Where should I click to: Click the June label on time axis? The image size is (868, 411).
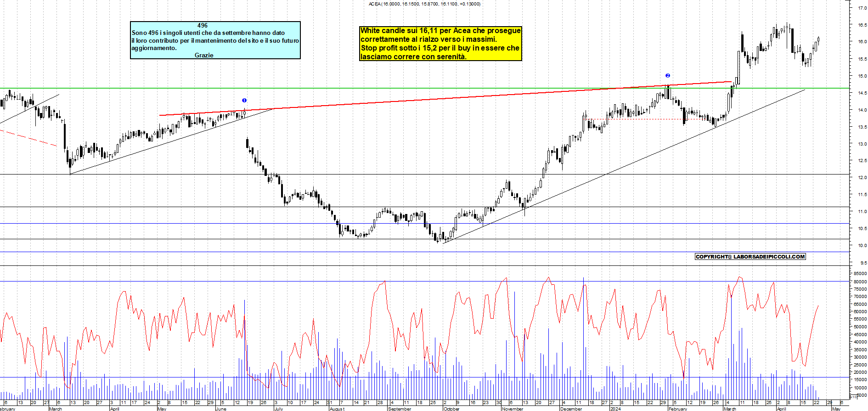[221, 409]
